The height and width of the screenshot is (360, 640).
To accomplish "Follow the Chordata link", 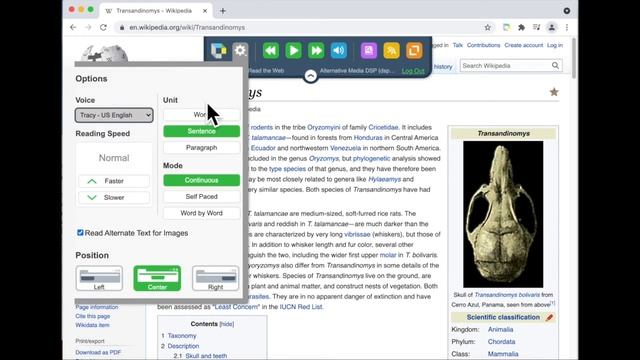I will 501,342.
